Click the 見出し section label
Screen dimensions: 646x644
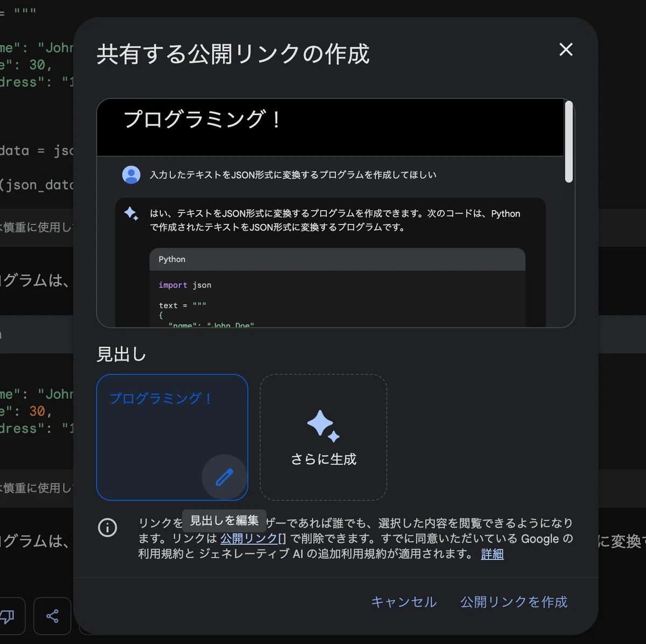[x=121, y=354]
